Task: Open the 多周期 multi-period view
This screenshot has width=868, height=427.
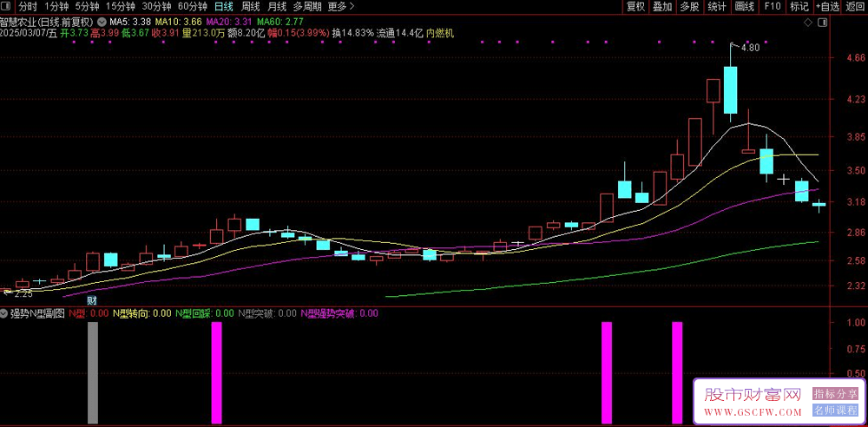Action: (306, 7)
